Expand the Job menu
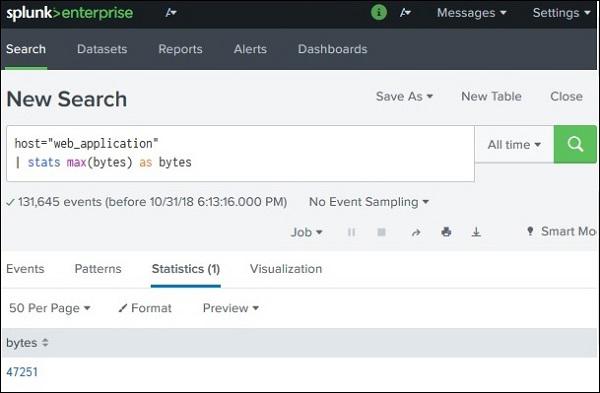Screen dimensions: 600x393 [307, 232]
